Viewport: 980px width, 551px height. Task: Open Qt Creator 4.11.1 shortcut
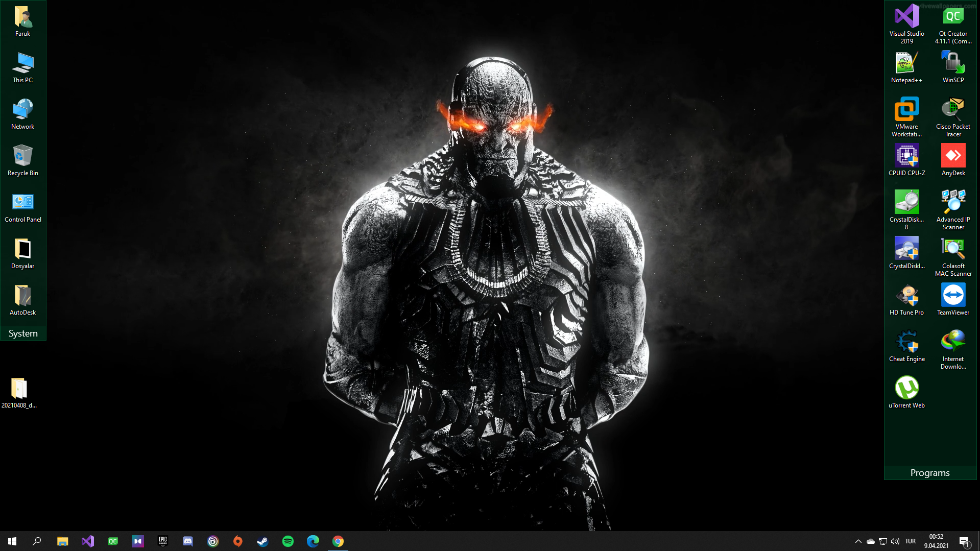pyautogui.click(x=953, y=17)
